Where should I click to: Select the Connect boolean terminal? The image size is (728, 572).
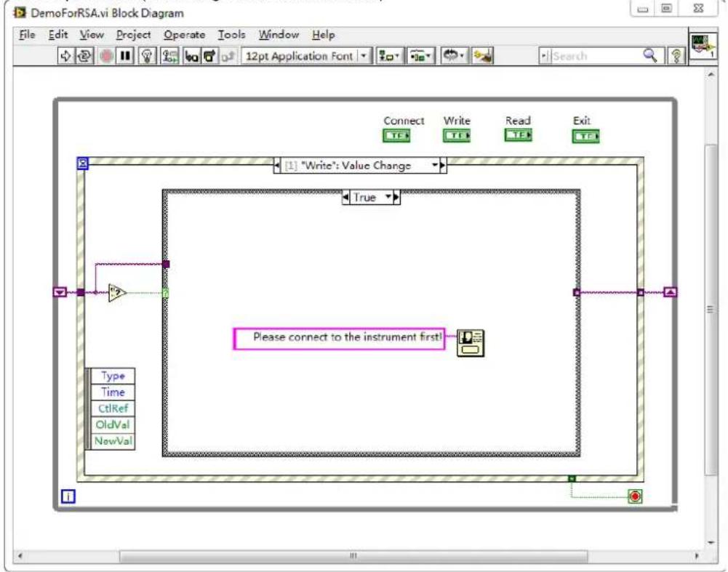tap(396, 135)
